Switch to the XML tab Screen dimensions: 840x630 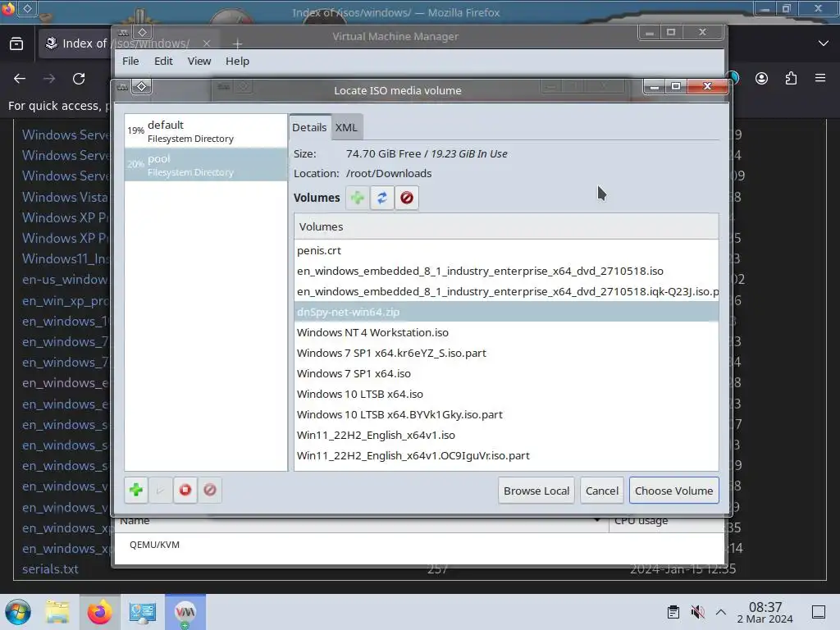346,127
